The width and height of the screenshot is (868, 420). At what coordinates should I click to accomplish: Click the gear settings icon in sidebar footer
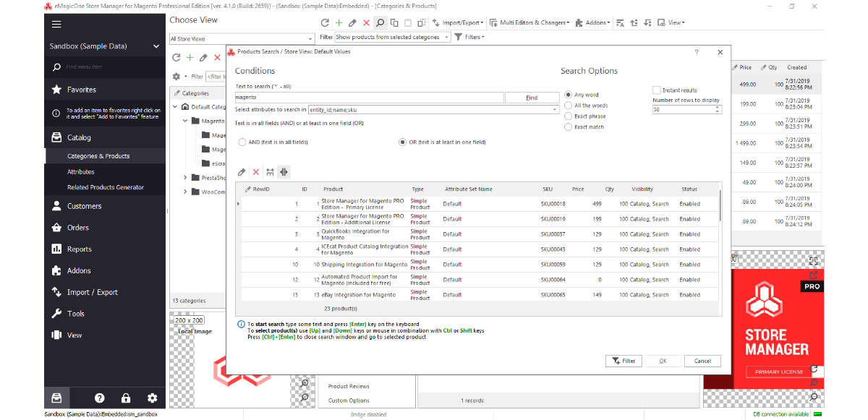[x=152, y=398]
